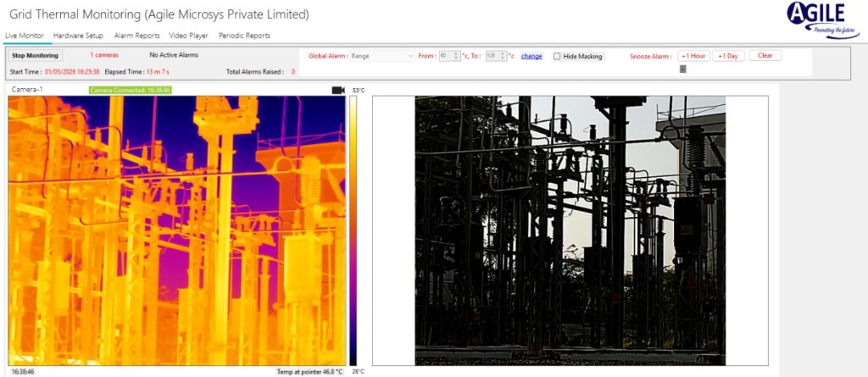Click the From temperature stepper arrows
Image resolution: width=868 pixels, height=377 pixels.
(456, 56)
